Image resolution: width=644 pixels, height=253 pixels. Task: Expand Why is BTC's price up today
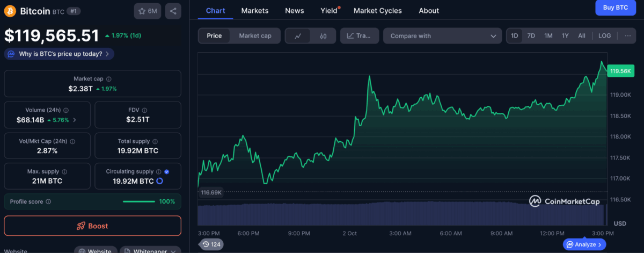pos(59,54)
